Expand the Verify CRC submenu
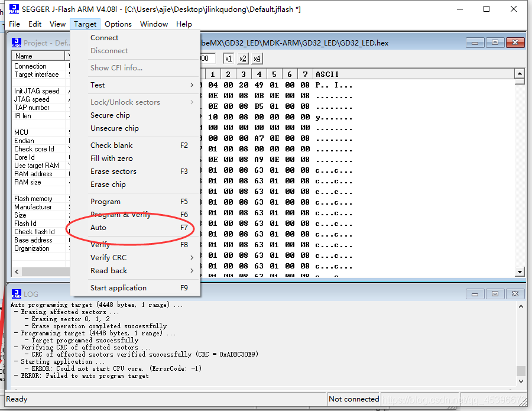Viewport: 532px width, 411px height. coord(135,258)
